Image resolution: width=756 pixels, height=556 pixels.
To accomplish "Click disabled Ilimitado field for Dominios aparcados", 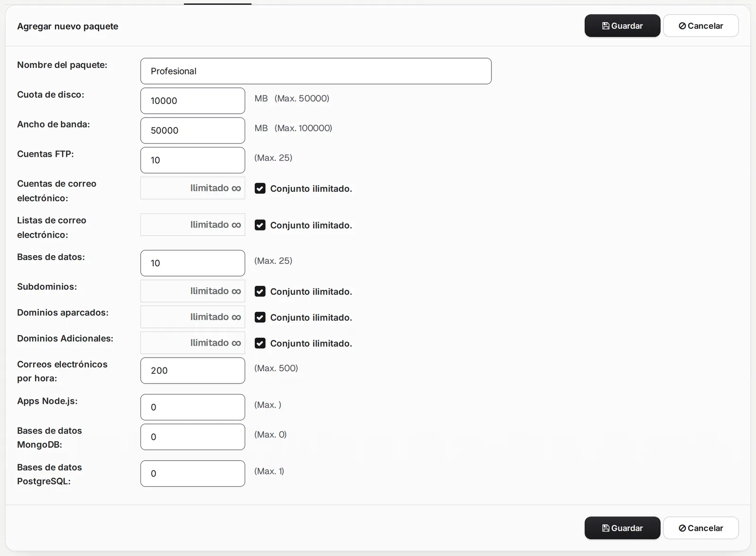I will (x=192, y=317).
